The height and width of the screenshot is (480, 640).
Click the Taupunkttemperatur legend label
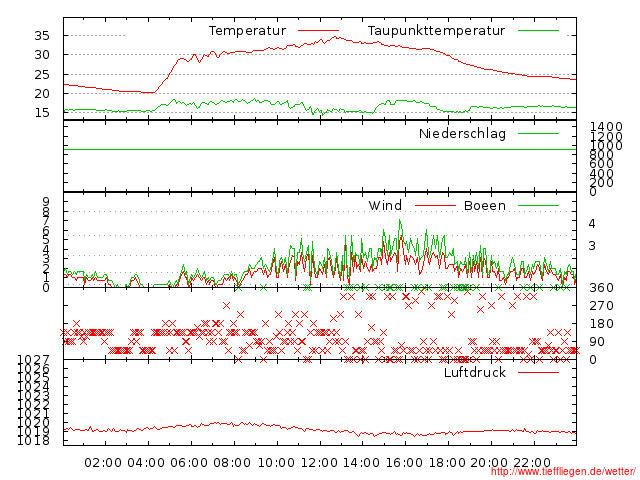436,31
